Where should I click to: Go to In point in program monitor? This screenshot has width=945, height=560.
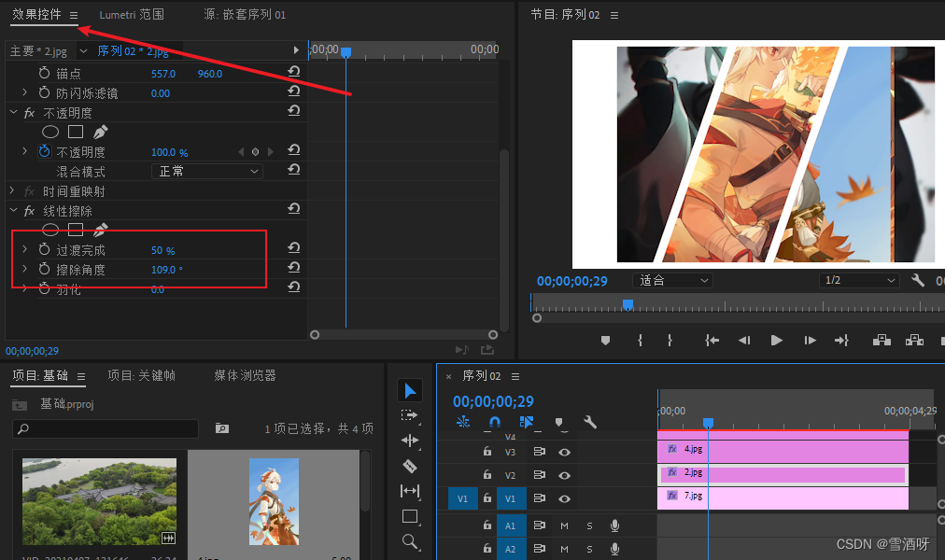click(712, 341)
